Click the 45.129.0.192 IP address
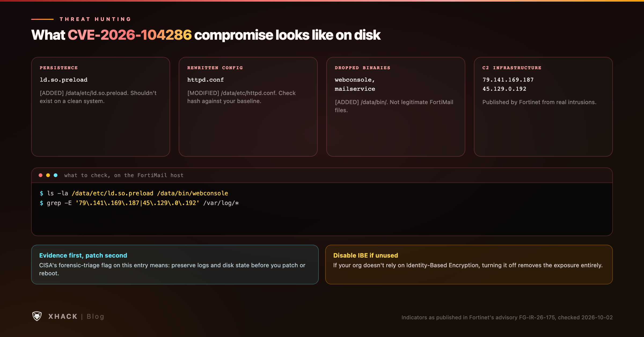The width and height of the screenshot is (644, 337). tap(504, 89)
